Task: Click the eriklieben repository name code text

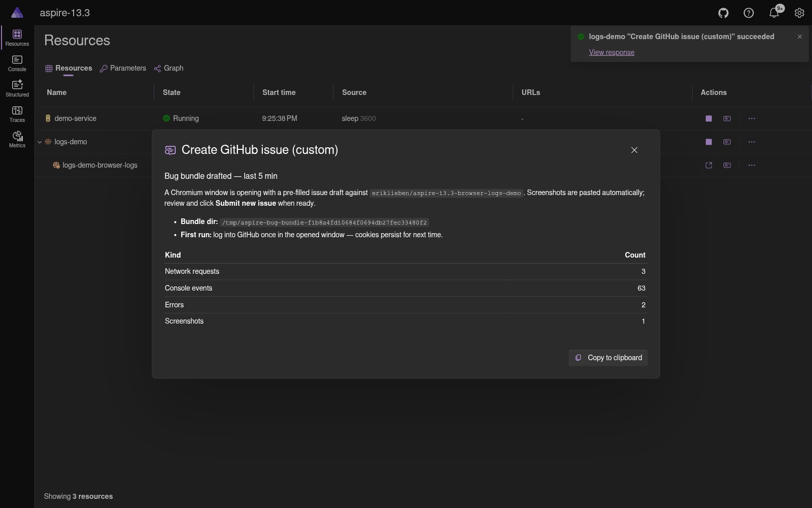Action: pyautogui.click(x=446, y=193)
